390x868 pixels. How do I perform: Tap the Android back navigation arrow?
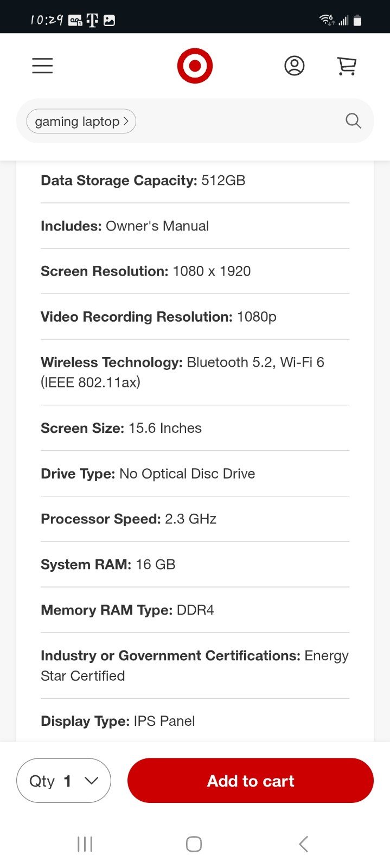point(304,844)
